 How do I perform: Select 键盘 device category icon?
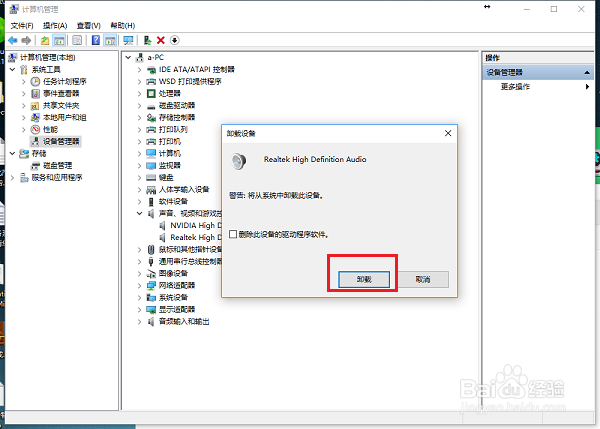(x=151, y=178)
